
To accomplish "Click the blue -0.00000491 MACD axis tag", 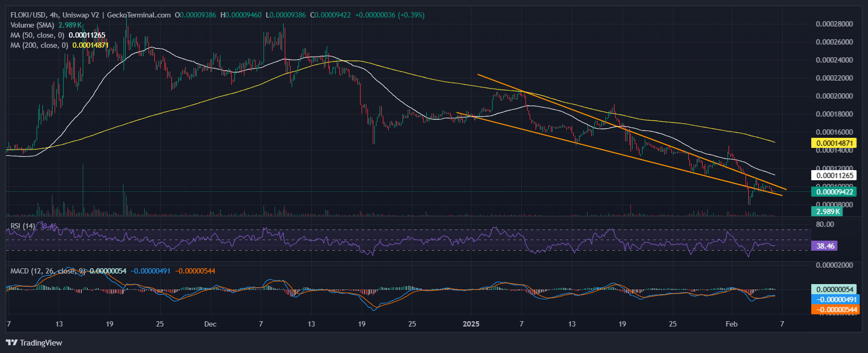I will (x=835, y=299).
